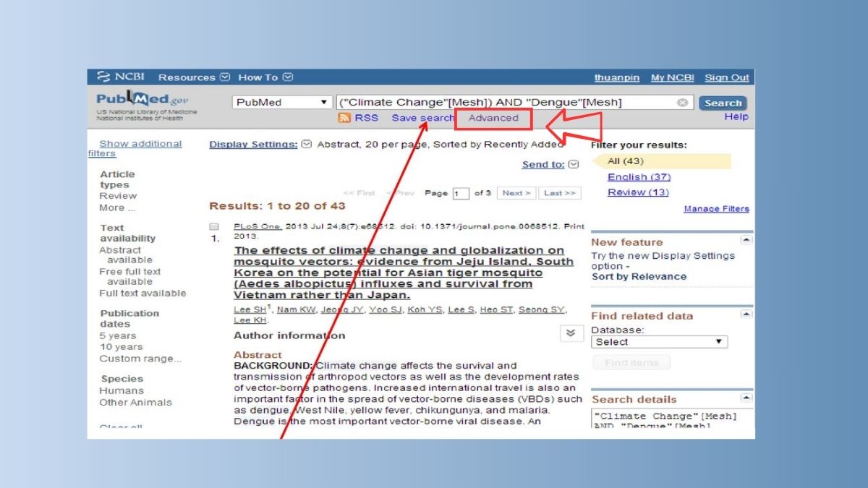Filter by Review article type
Image resolution: width=868 pixels, height=488 pixels.
pyautogui.click(x=118, y=196)
